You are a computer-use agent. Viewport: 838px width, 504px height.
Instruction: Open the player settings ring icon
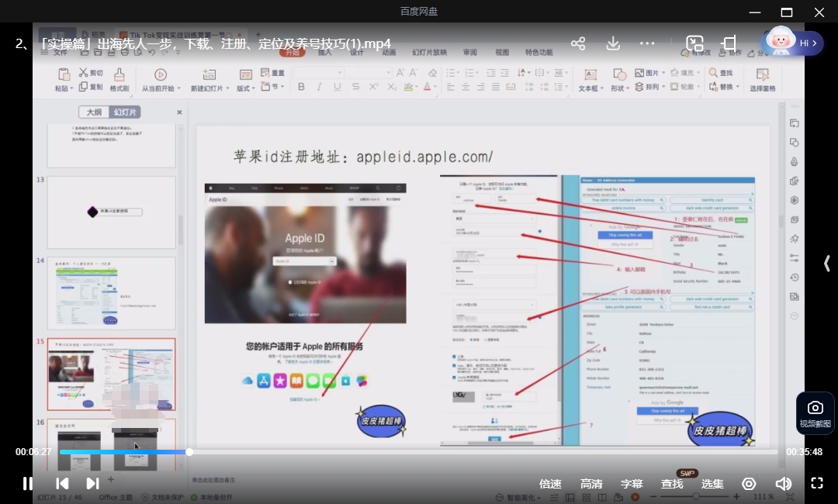pos(749,484)
